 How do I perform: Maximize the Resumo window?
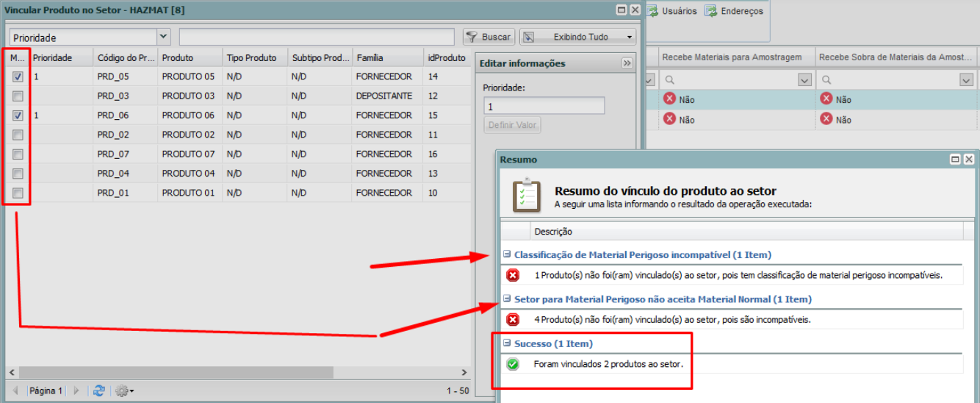coord(956,159)
